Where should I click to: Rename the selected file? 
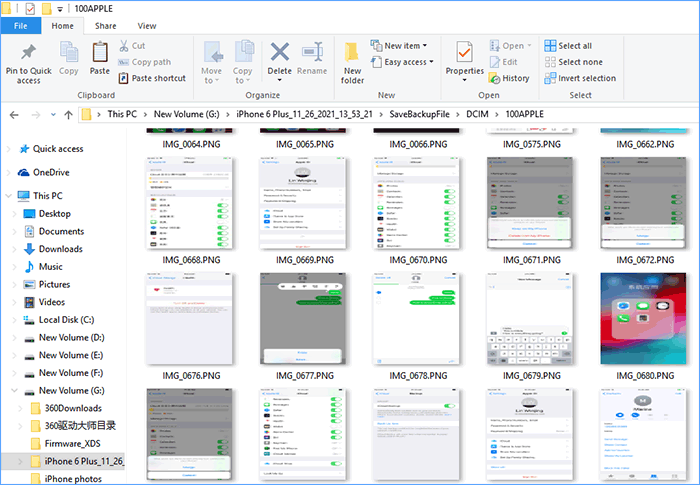[x=312, y=59]
